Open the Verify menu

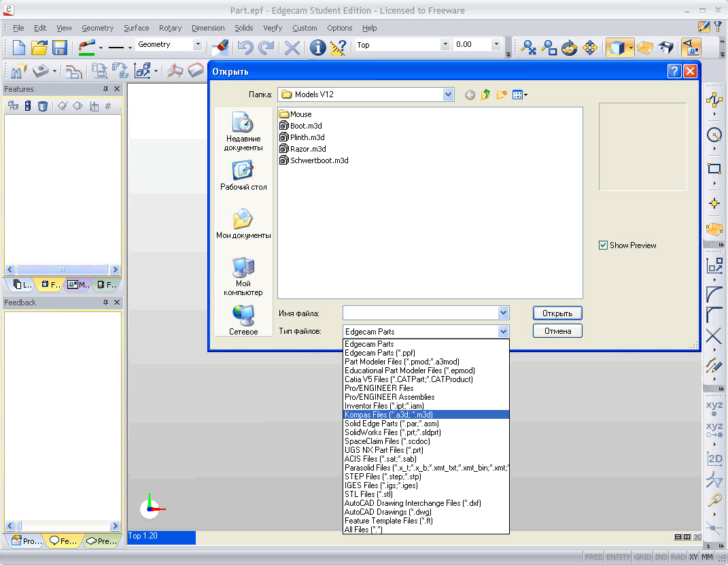[x=273, y=28]
